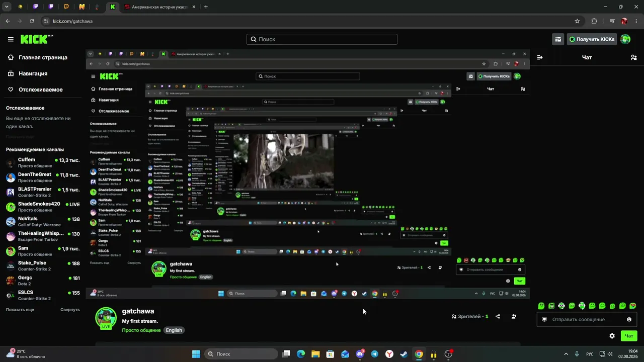Open the Просто общение category link
Screen dimensions: 644x362
click(x=141, y=330)
